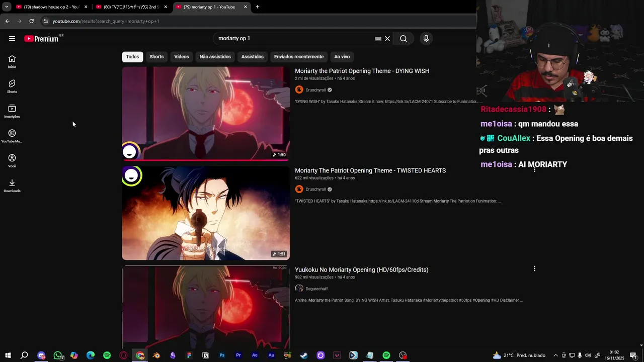Open the taskbar volume control
Screen dimensions: 644x362
point(588,355)
